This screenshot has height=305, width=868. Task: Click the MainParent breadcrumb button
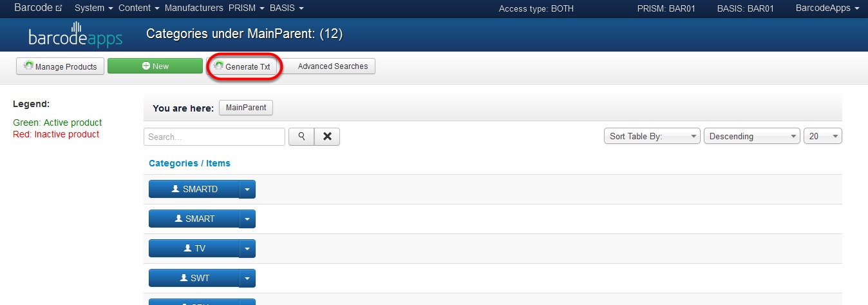click(246, 108)
